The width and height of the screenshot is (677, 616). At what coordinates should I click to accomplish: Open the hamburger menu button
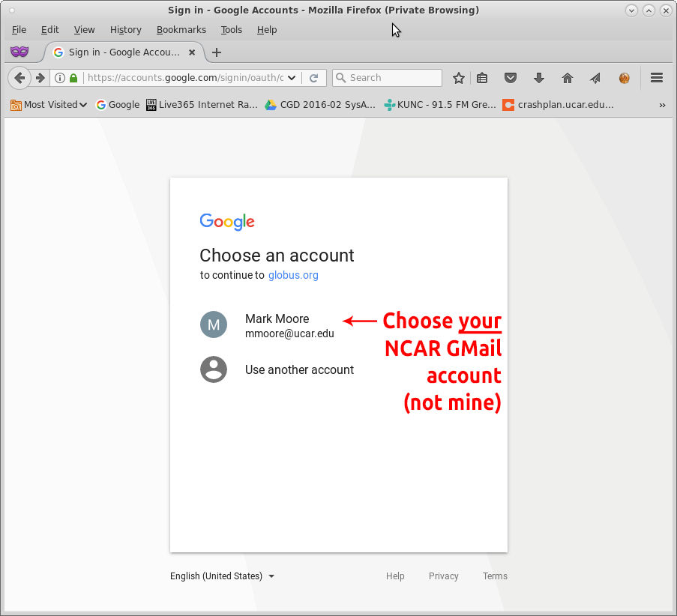[657, 78]
